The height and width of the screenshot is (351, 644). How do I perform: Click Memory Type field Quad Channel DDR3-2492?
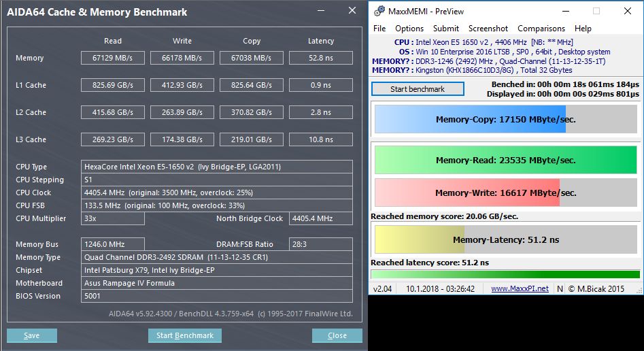pos(217,257)
